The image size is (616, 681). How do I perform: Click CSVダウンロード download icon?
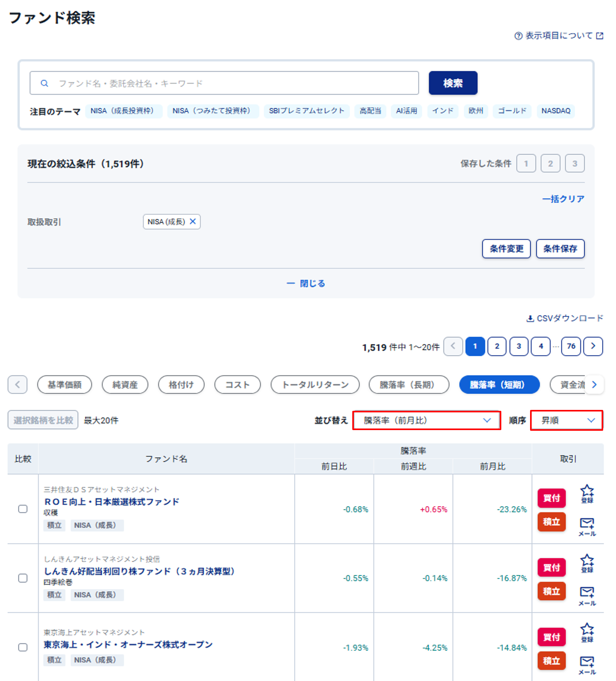coord(530,318)
